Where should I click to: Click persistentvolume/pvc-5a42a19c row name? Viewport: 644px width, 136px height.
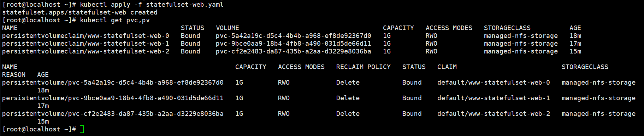click(113, 83)
